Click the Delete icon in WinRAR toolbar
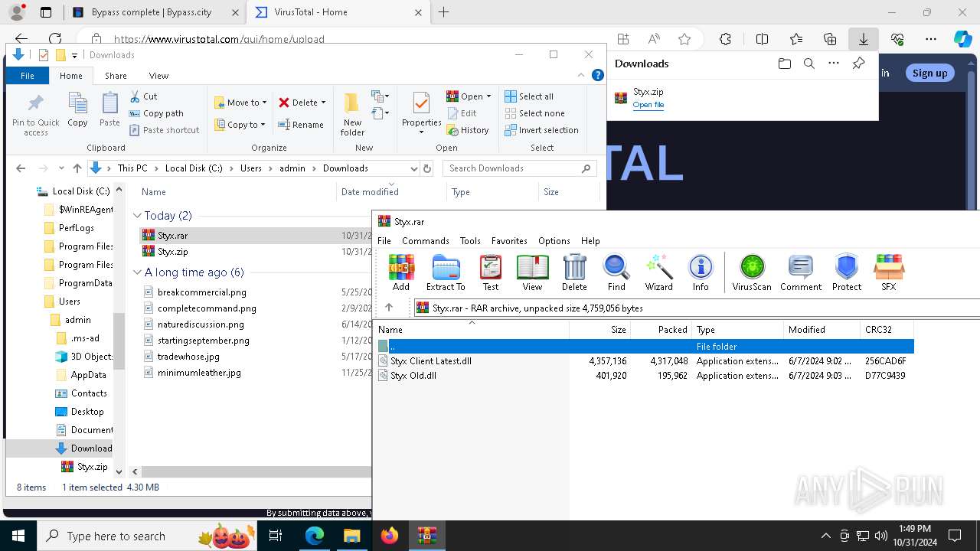Viewport: 980px width, 551px height. (x=574, y=273)
